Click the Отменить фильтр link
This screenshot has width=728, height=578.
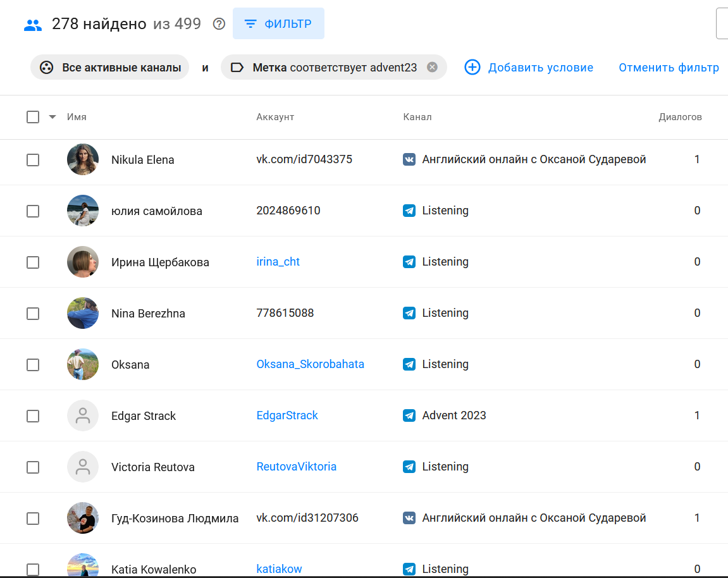point(669,67)
